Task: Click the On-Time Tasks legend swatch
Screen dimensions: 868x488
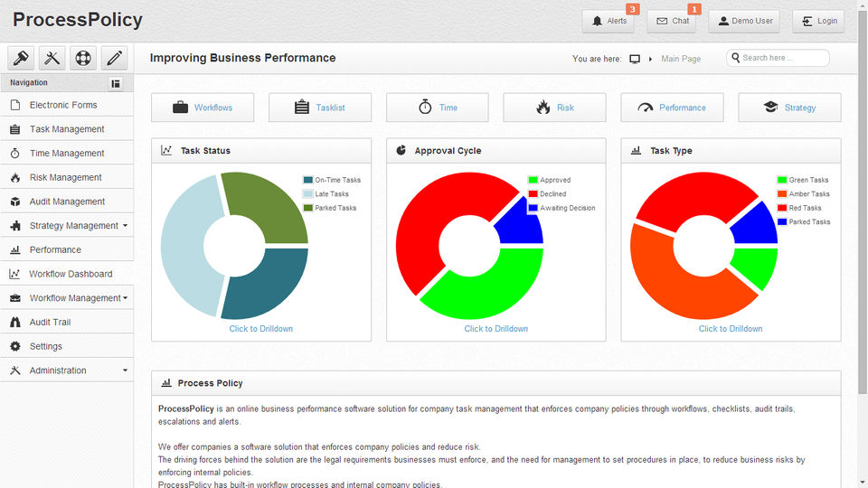Action: click(307, 180)
